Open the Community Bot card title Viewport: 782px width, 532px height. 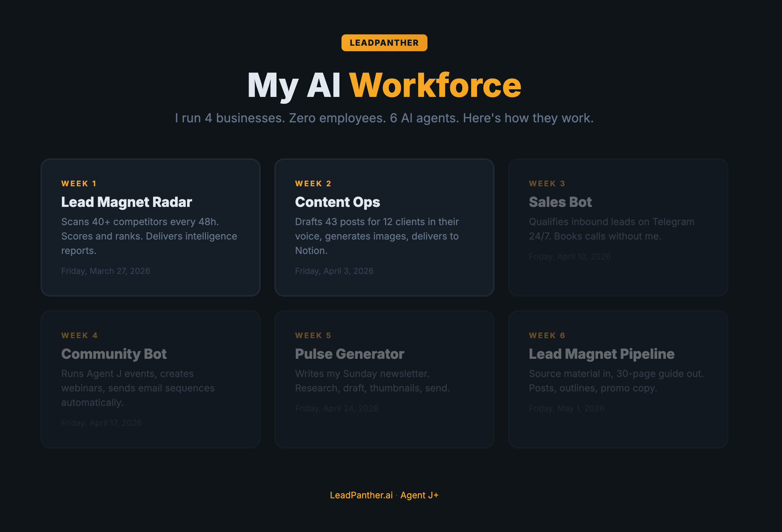click(114, 354)
